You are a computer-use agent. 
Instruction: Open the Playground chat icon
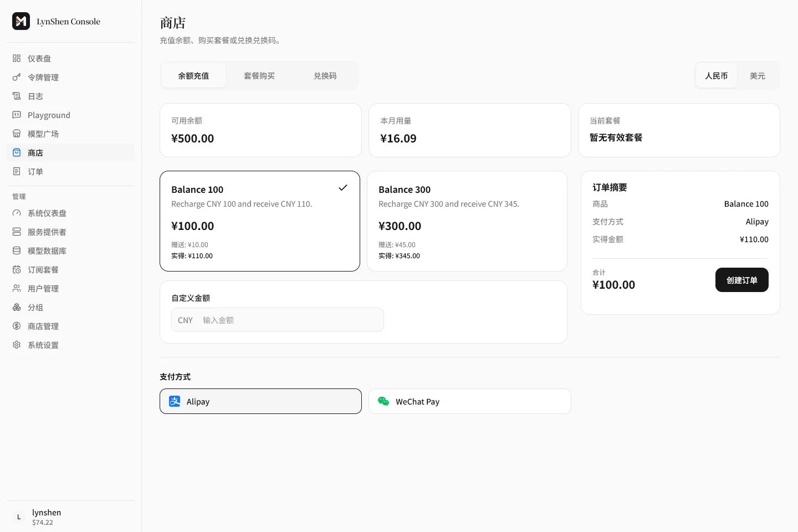(x=17, y=115)
